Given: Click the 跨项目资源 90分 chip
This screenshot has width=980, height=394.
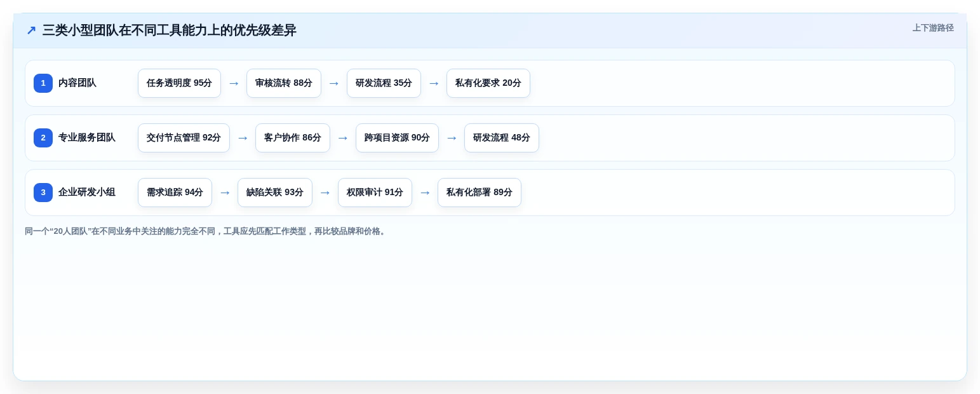Looking at the screenshot, I should click(397, 138).
